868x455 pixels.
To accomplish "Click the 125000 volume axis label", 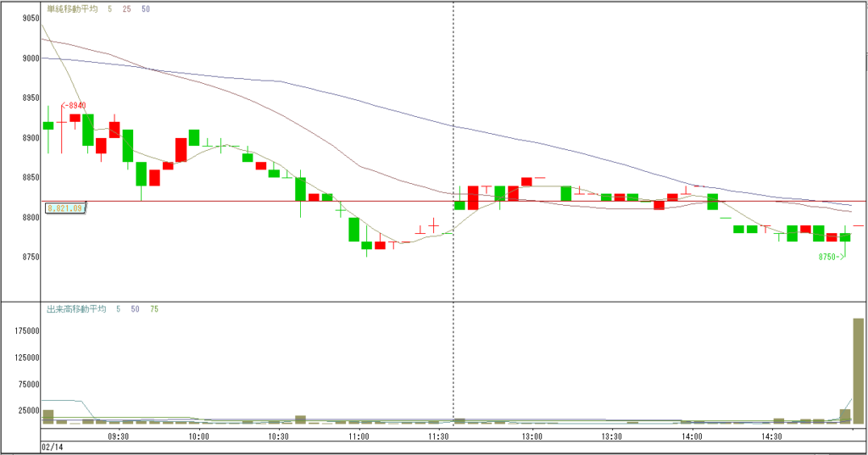I will pyautogui.click(x=26, y=358).
